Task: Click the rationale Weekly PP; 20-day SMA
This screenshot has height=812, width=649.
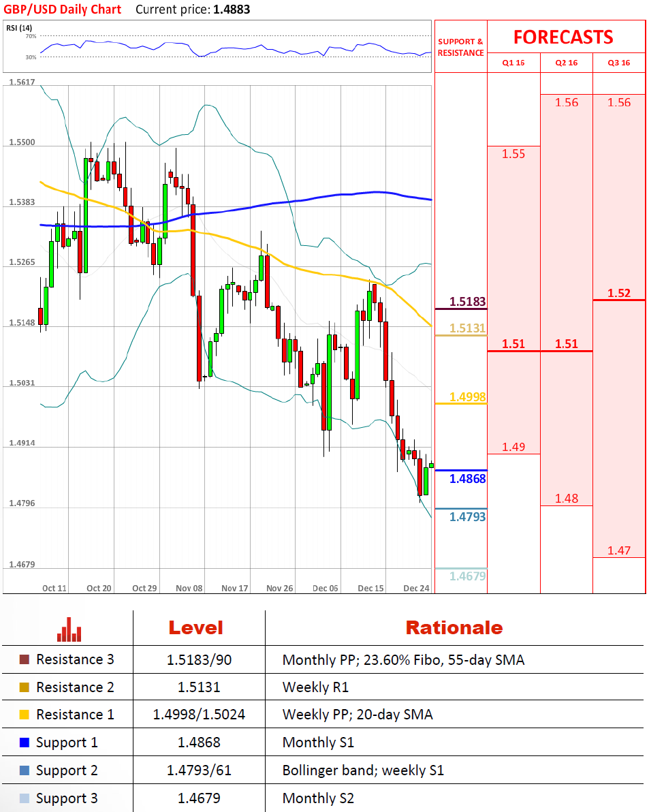Action: click(358, 715)
